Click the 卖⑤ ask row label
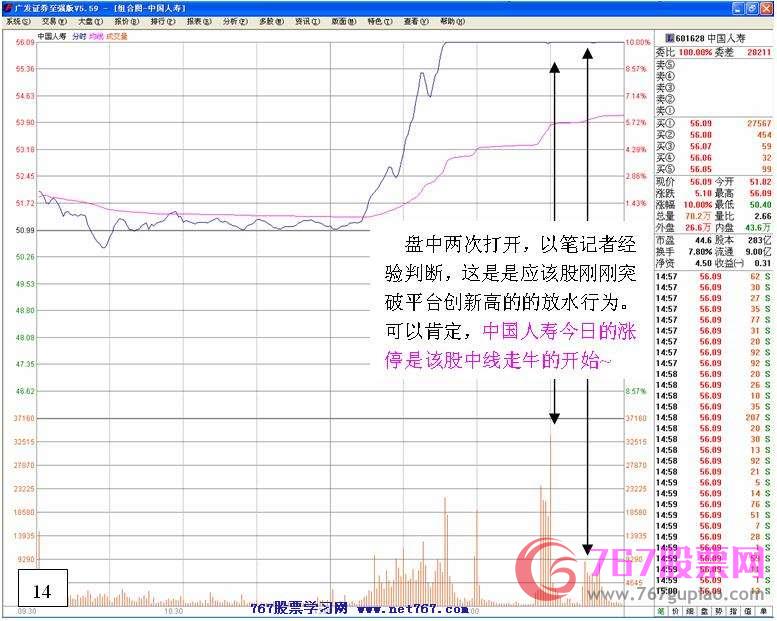 pyautogui.click(x=666, y=65)
